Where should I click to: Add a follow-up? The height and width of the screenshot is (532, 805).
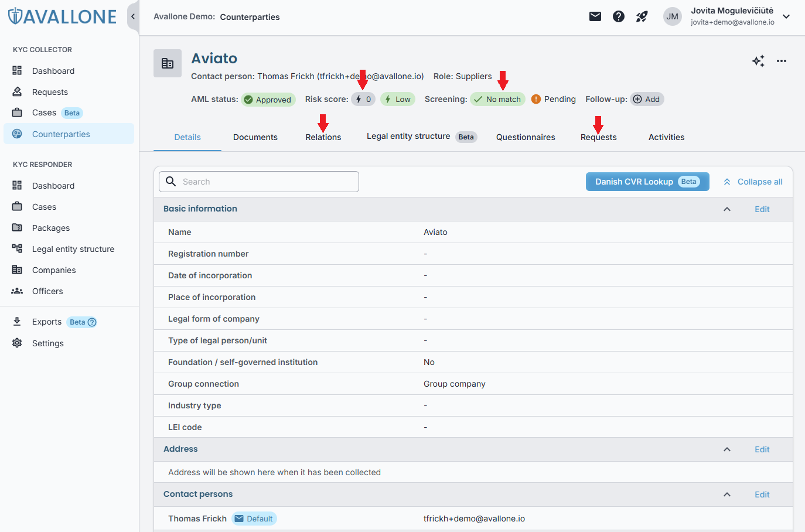[x=647, y=99]
